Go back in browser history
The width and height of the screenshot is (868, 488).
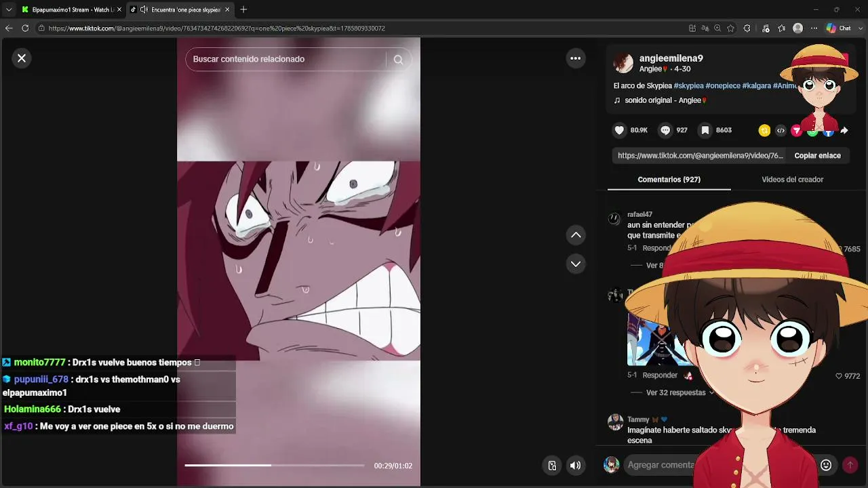pyautogui.click(x=9, y=28)
